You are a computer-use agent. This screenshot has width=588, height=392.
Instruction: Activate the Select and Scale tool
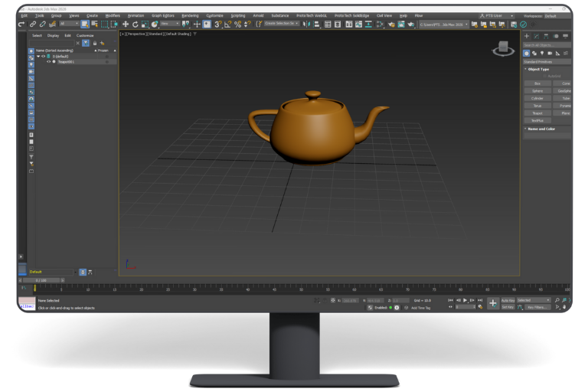(145, 24)
